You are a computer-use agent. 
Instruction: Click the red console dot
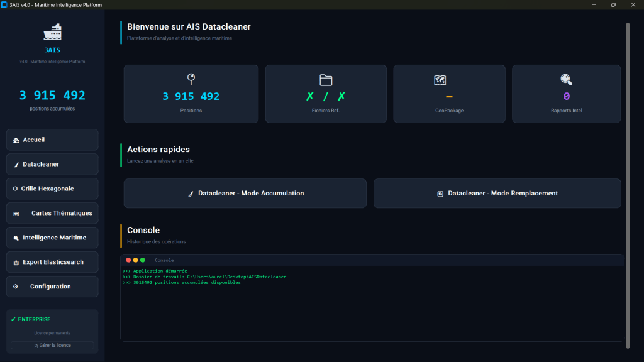pyautogui.click(x=128, y=260)
